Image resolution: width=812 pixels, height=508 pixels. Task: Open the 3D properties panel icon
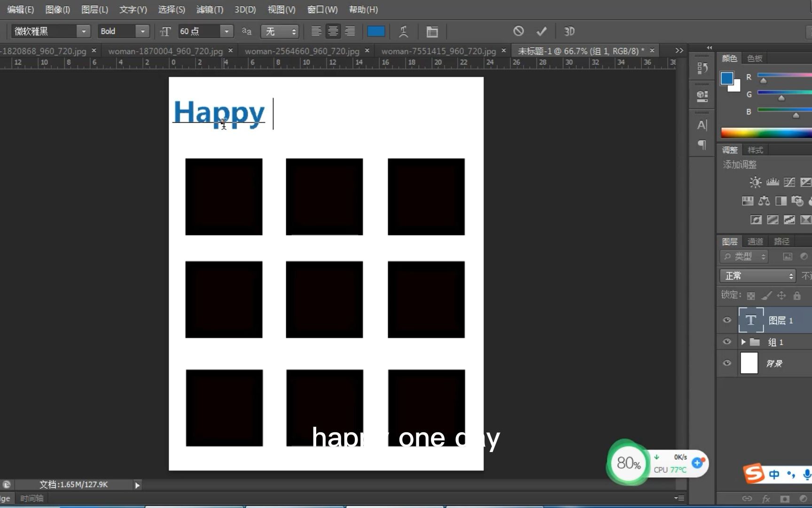coord(702,96)
